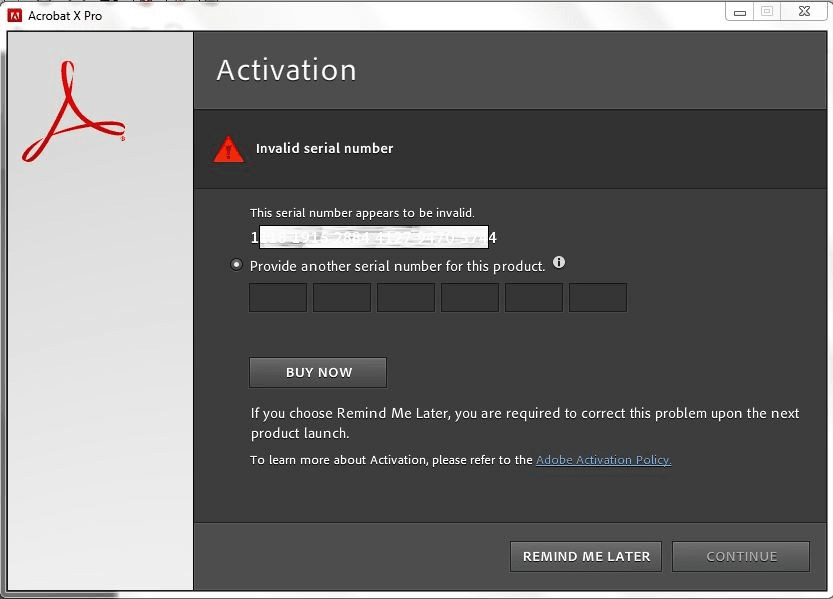Click the red warning triangle icon
The image size is (833, 599).
[x=229, y=148]
